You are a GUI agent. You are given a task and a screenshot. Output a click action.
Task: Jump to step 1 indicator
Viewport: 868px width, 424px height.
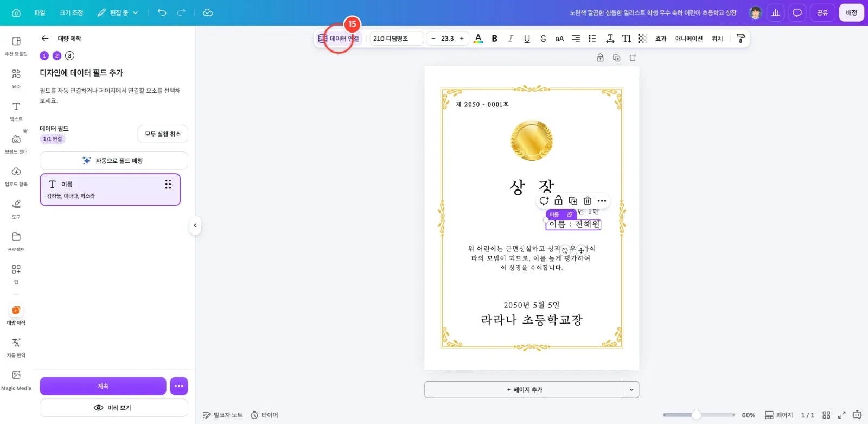point(44,55)
